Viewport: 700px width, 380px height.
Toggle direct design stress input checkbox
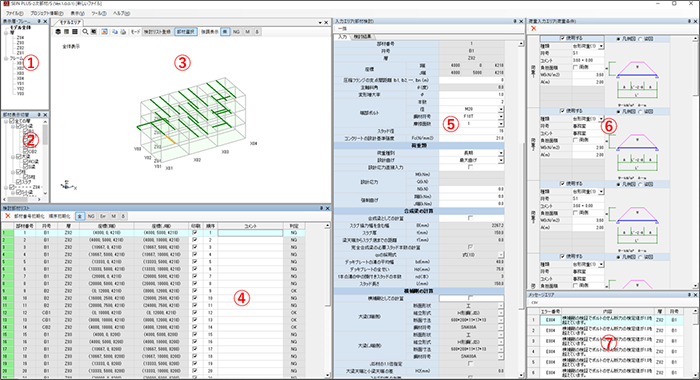tap(470, 167)
